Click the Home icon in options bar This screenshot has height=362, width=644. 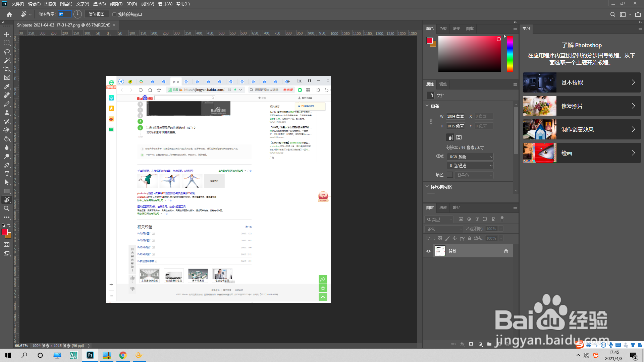[x=9, y=14]
